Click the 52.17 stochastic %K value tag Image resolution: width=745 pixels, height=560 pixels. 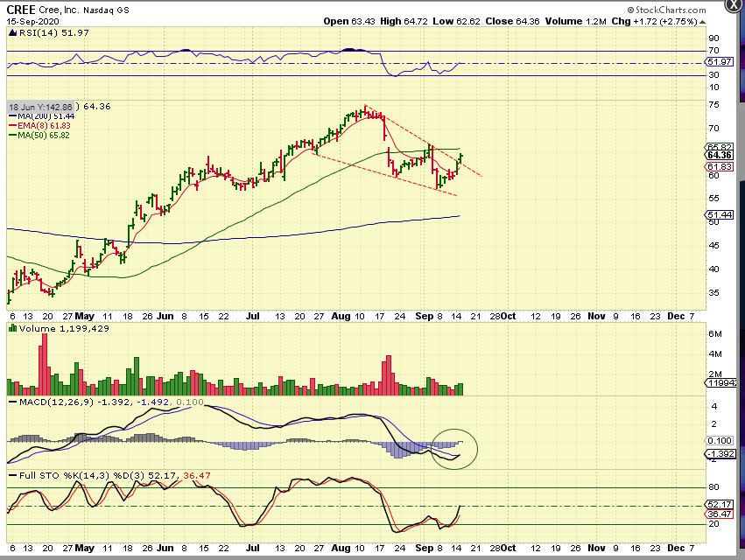click(719, 506)
